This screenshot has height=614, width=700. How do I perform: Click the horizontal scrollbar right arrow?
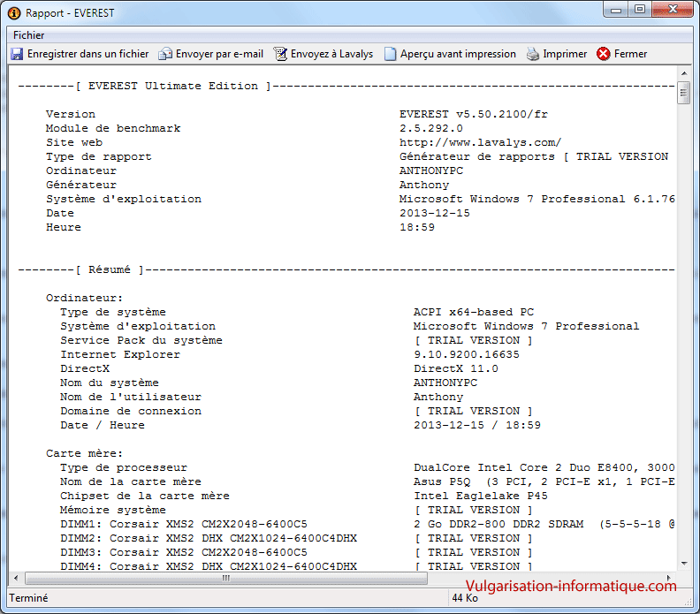tap(668, 579)
